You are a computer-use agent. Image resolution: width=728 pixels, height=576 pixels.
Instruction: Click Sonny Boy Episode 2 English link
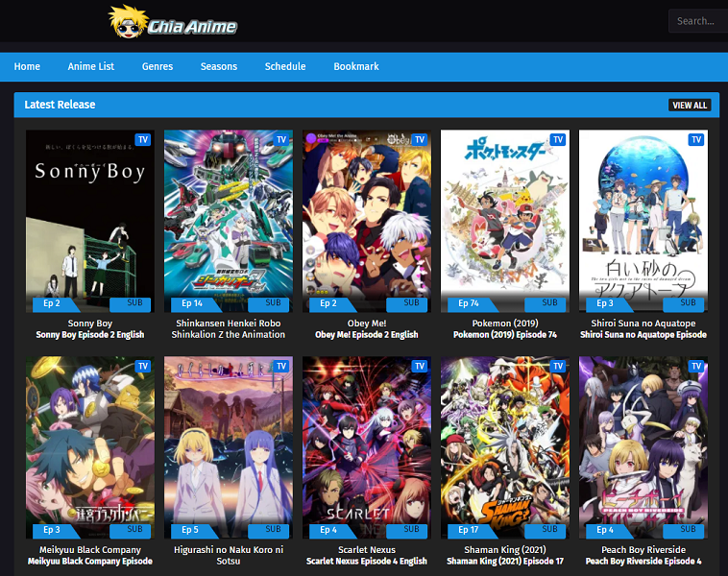pyautogui.click(x=90, y=335)
